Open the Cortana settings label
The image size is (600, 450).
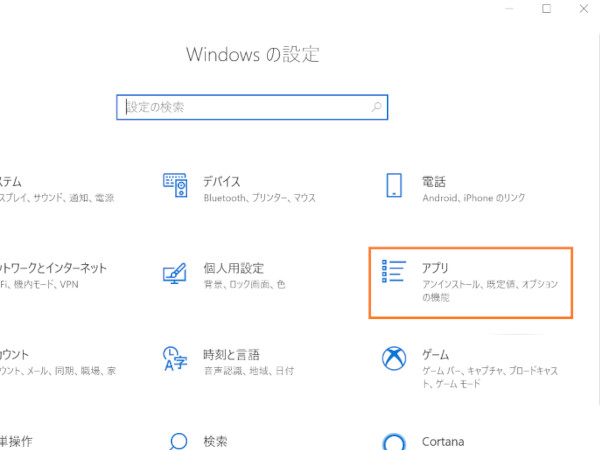(x=443, y=442)
